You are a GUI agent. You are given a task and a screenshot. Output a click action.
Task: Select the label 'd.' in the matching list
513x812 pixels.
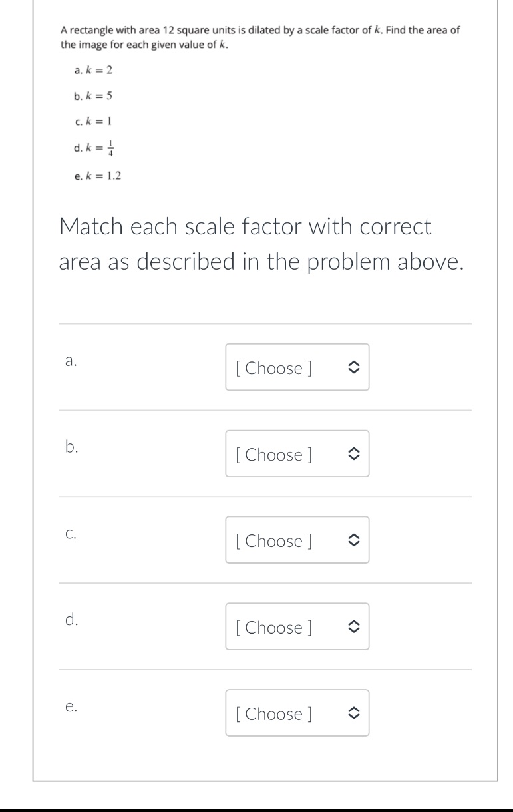point(71,620)
